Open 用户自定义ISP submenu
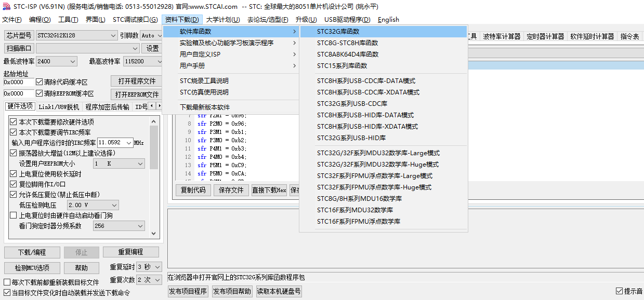 pyautogui.click(x=231, y=54)
